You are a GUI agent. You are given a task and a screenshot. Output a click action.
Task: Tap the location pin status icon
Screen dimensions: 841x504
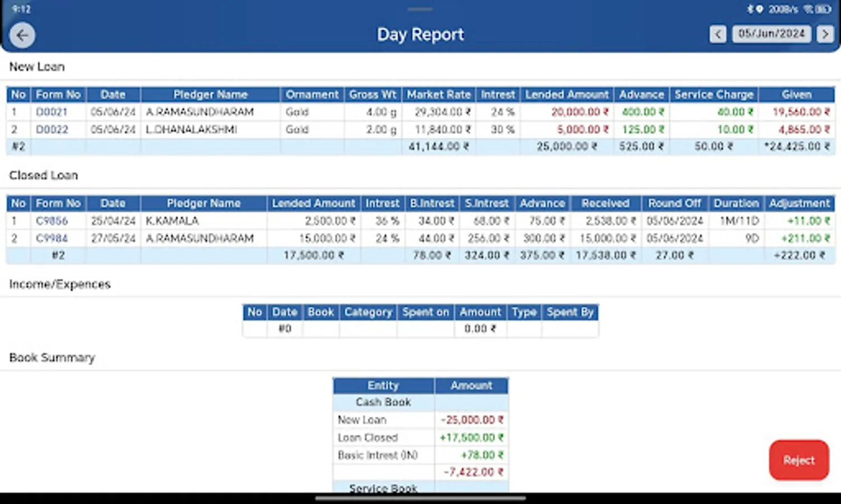click(x=760, y=8)
